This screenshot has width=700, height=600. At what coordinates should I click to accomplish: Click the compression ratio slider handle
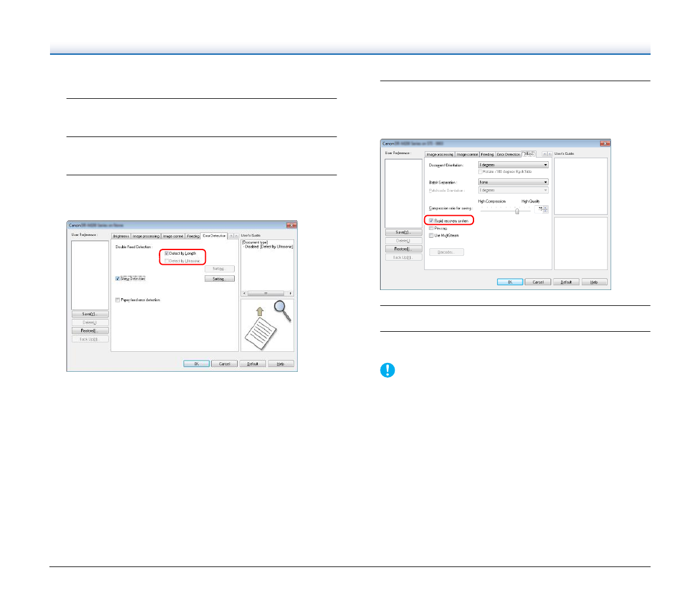(x=517, y=211)
